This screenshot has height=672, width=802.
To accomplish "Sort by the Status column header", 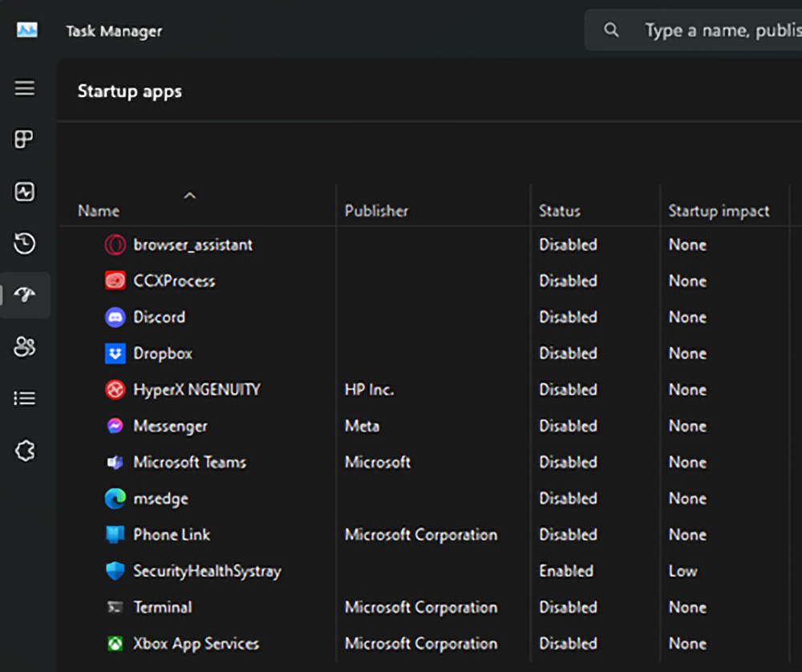I will (560, 211).
